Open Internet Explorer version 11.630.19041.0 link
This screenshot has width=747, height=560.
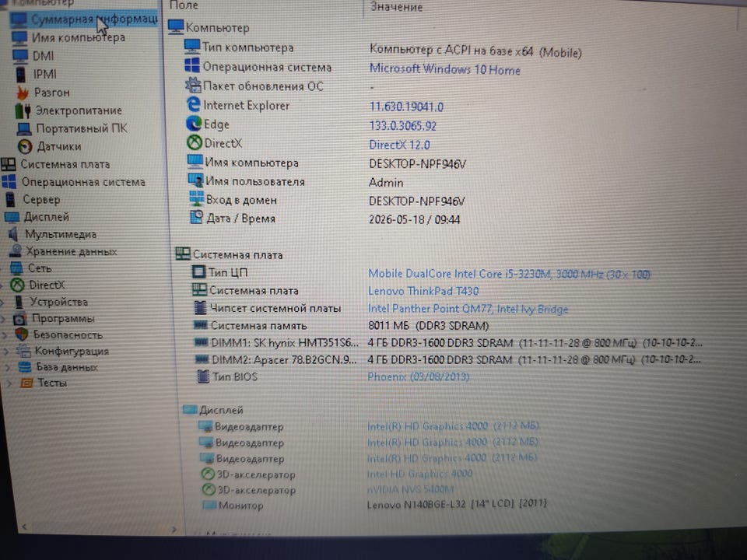406,107
